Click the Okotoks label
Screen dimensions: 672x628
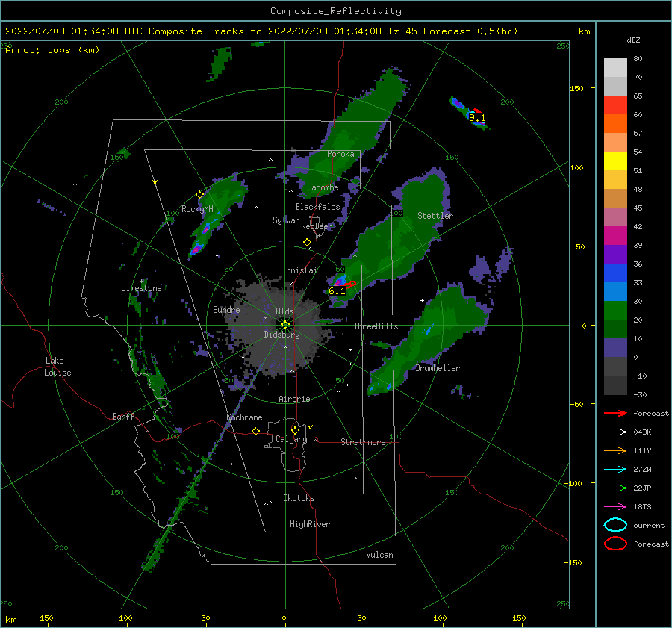299,498
